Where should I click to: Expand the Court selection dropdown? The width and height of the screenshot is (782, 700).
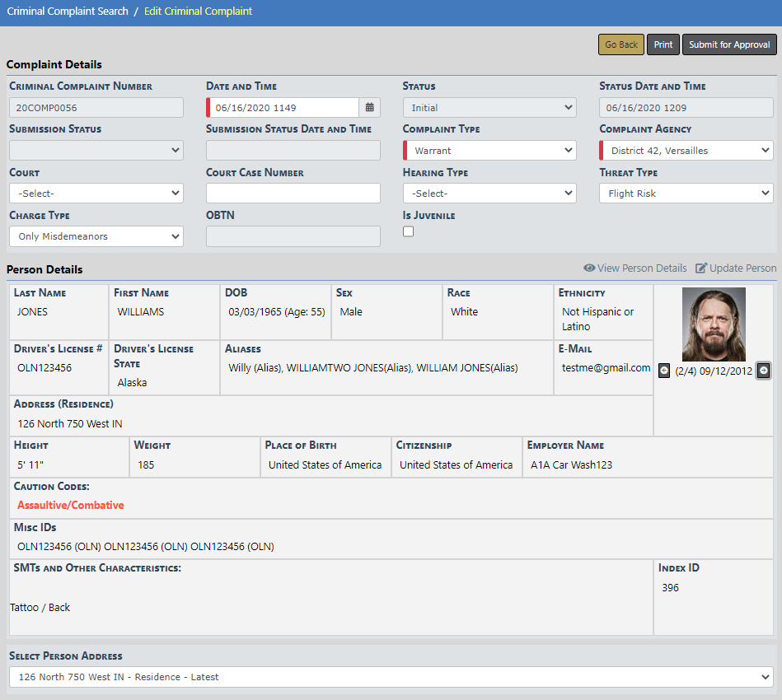click(96, 194)
